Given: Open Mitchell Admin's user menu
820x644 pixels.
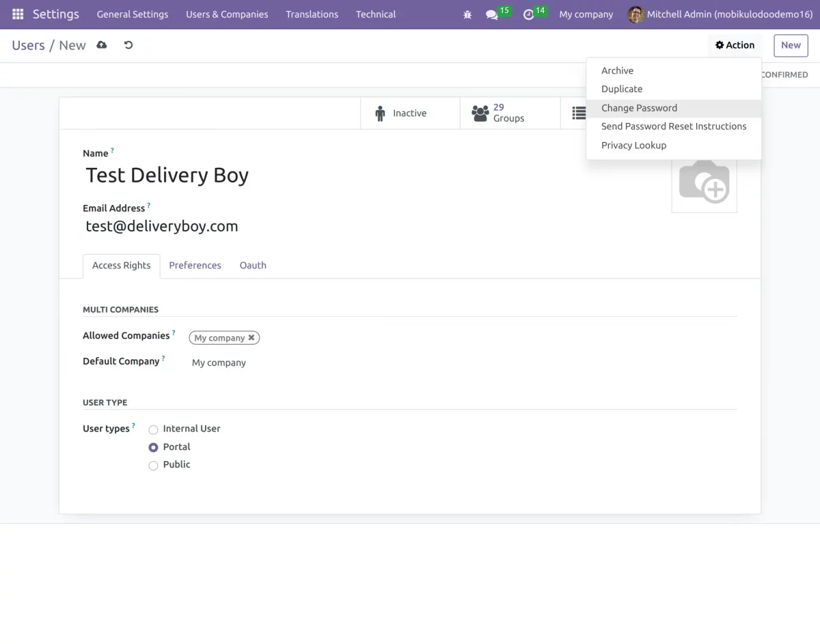Looking at the screenshot, I should click(x=719, y=14).
